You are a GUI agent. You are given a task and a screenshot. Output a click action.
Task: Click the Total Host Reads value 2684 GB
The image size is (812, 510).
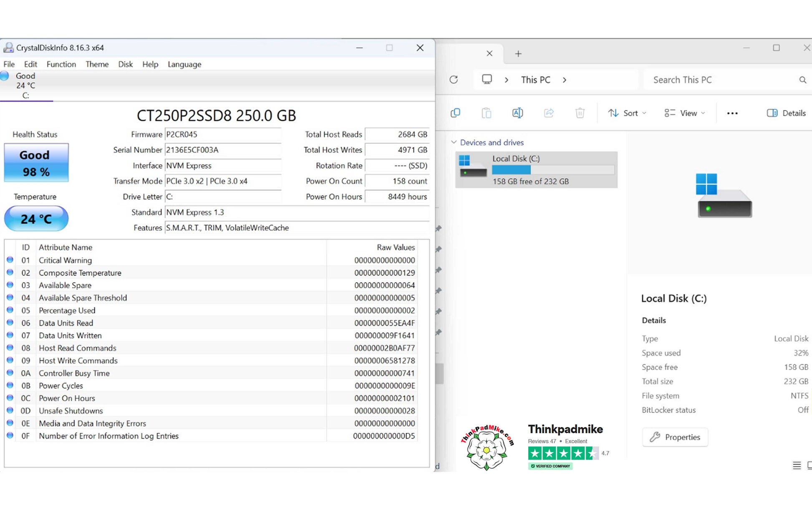click(397, 135)
